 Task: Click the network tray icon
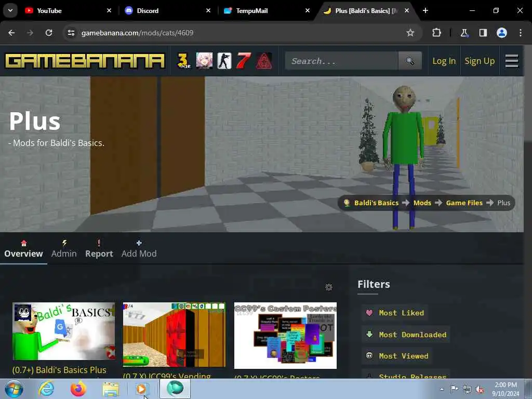[467, 390]
